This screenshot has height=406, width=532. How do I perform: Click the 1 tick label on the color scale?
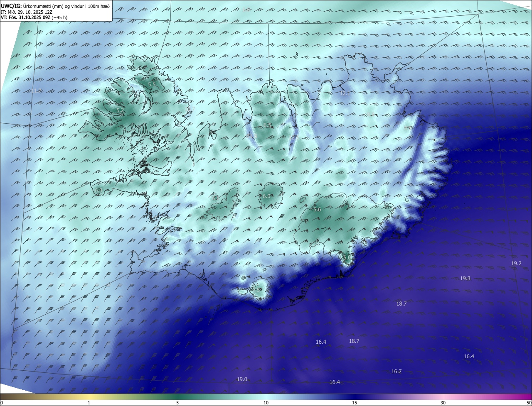pyautogui.click(x=89, y=403)
